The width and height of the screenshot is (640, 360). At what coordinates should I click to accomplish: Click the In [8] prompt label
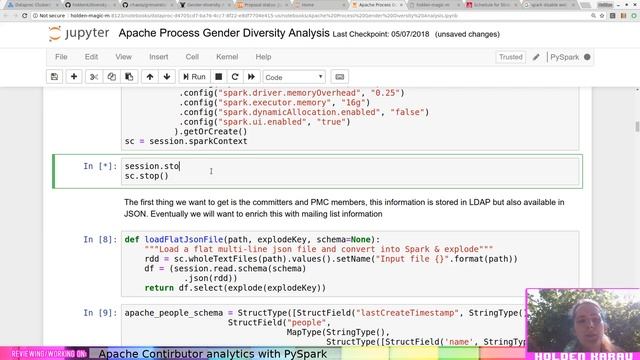100,240
